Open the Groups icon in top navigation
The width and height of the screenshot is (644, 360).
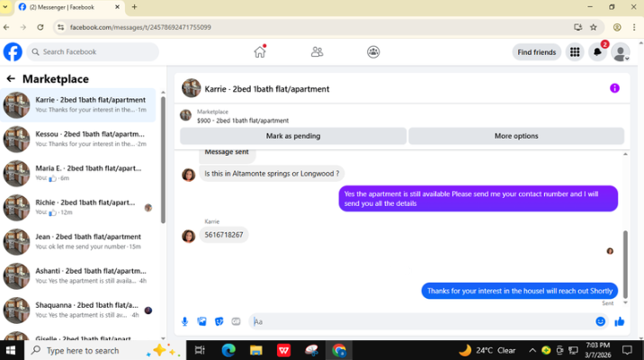[373, 52]
